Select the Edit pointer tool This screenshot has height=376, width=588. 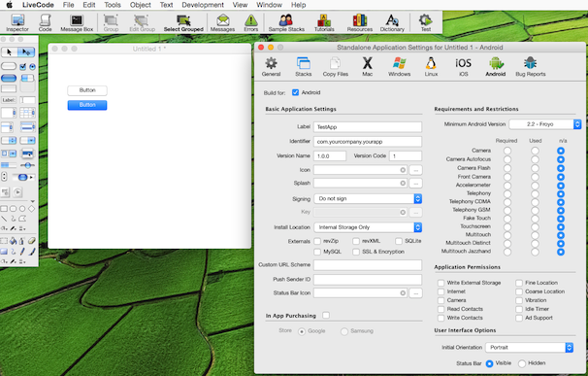(26, 51)
